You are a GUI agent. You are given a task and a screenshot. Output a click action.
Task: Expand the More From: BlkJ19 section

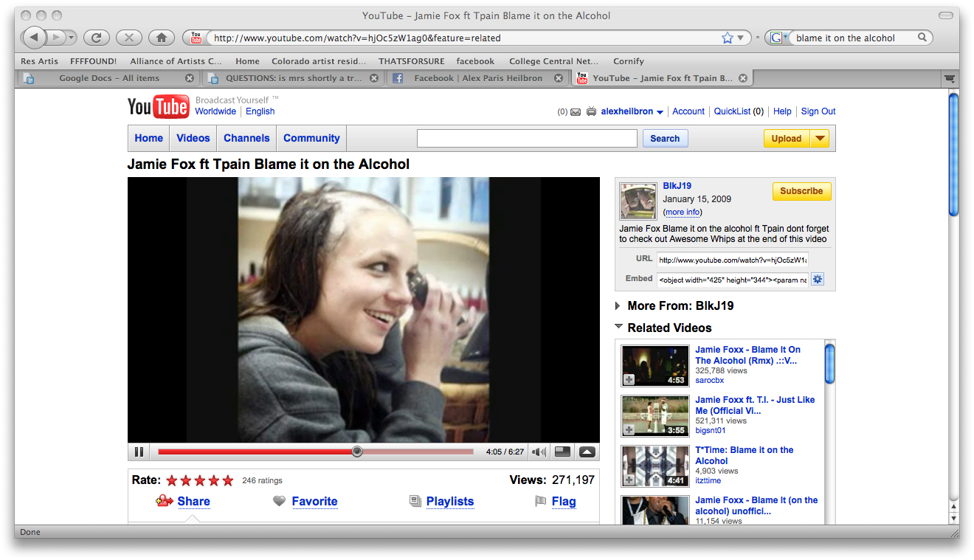(x=618, y=306)
